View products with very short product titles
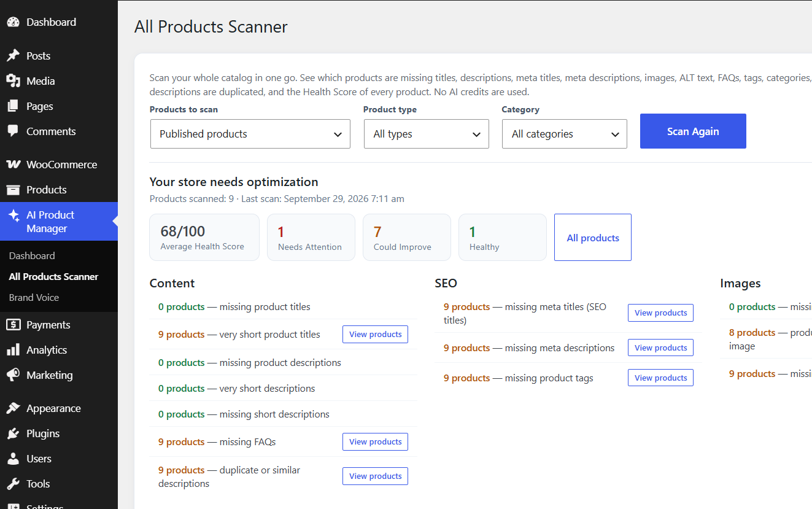This screenshot has width=812, height=509. pos(376,335)
